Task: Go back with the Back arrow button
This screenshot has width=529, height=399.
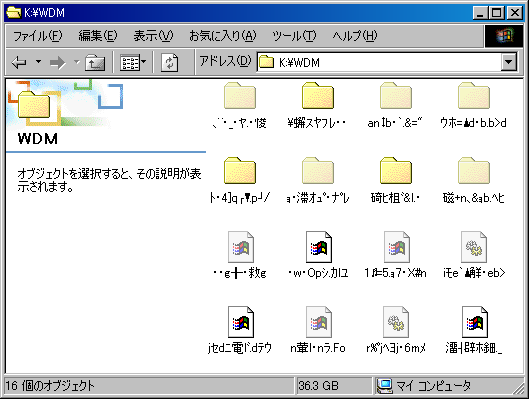Action: [x=19, y=62]
